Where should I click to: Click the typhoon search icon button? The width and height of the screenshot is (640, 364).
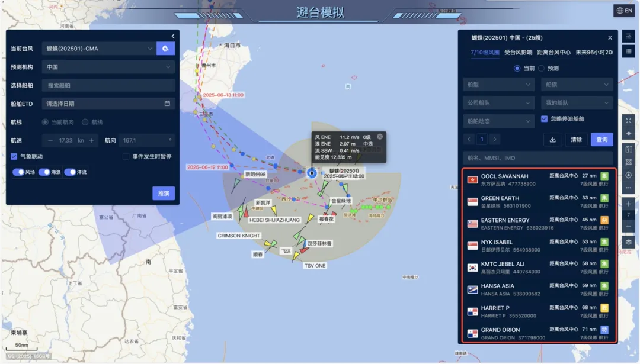pos(165,49)
